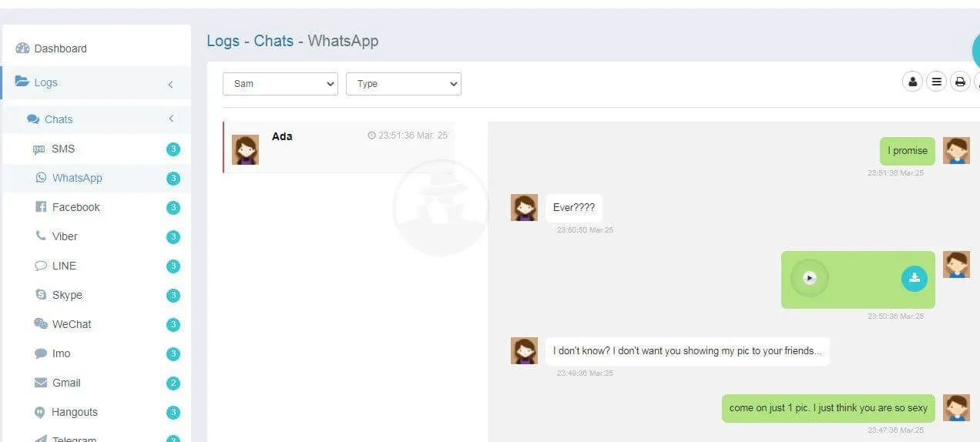Click the Chats speech bubbles icon

(33, 119)
